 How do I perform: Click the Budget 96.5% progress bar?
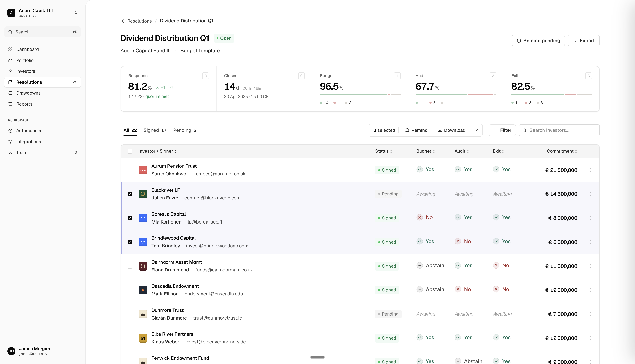[x=360, y=95]
